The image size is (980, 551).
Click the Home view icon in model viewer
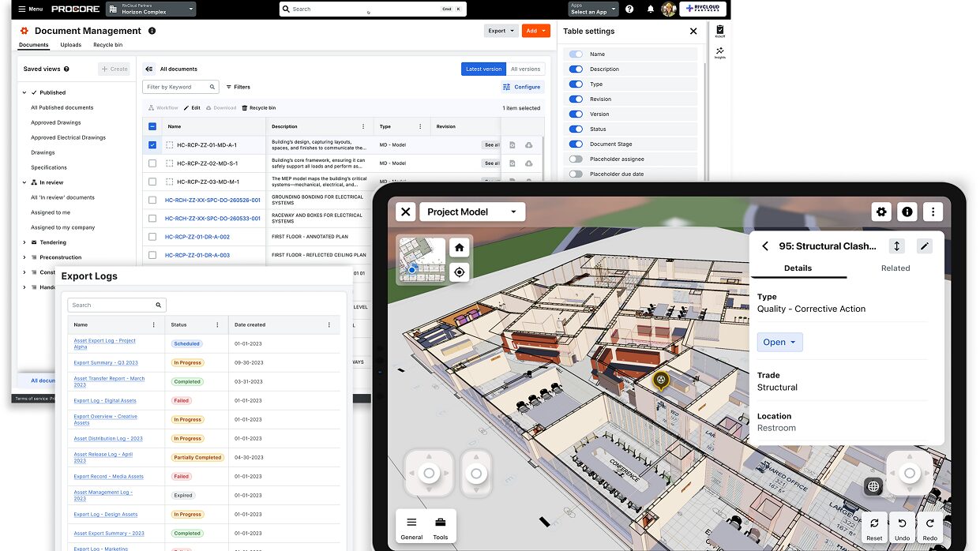click(x=459, y=248)
